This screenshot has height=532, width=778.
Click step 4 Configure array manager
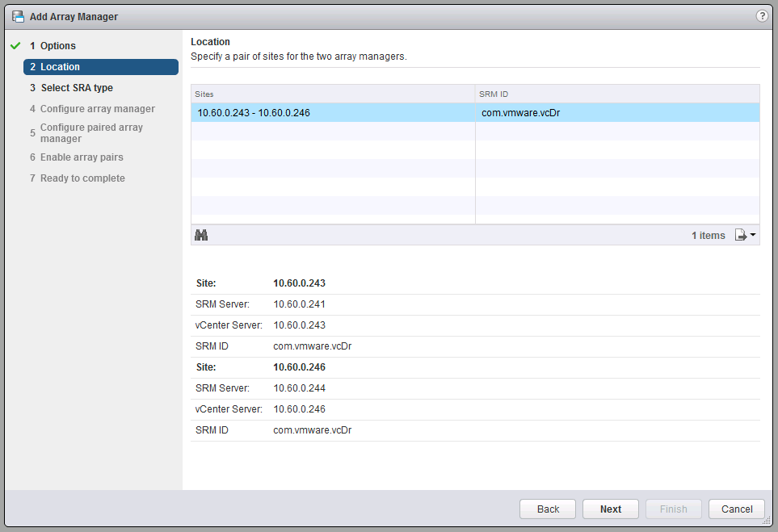[97, 109]
